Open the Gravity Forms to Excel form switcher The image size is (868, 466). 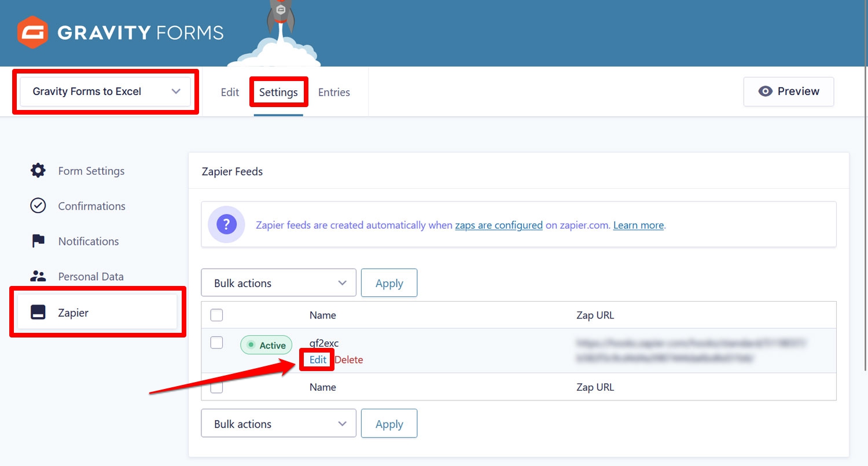coord(105,91)
